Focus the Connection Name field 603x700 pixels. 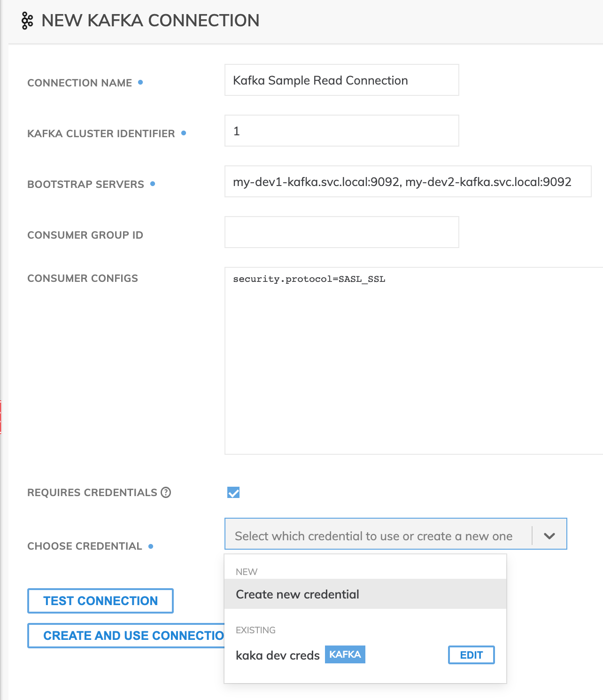tap(342, 80)
